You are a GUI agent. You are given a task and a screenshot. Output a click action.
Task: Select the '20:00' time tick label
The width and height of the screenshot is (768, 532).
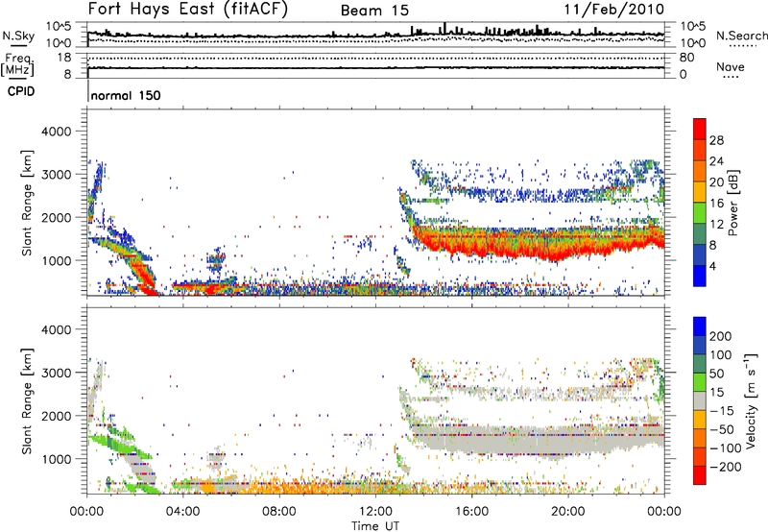(x=567, y=512)
